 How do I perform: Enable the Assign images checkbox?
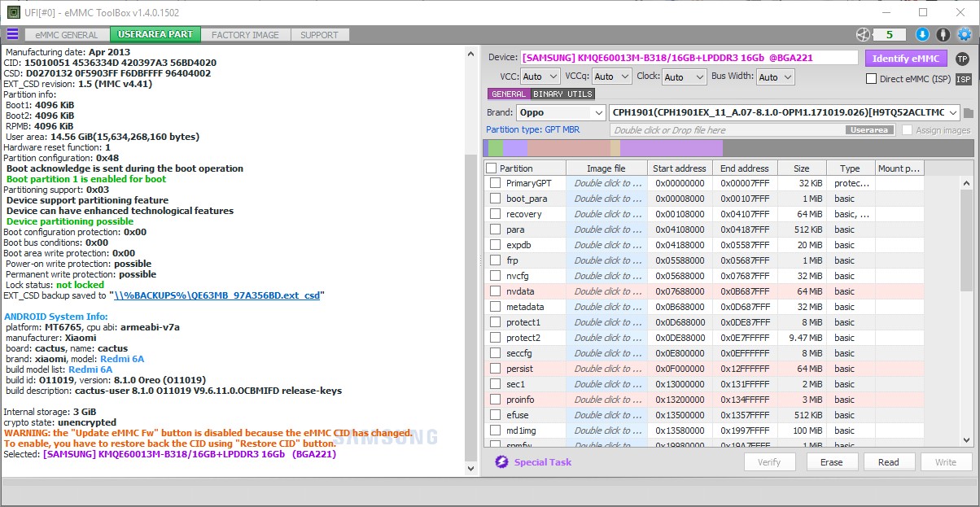pos(907,130)
